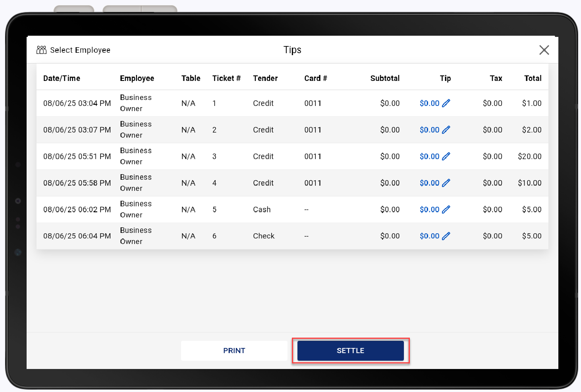
Task: Edit tip pencil icon for ticket 5
Action: (x=446, y=209)
